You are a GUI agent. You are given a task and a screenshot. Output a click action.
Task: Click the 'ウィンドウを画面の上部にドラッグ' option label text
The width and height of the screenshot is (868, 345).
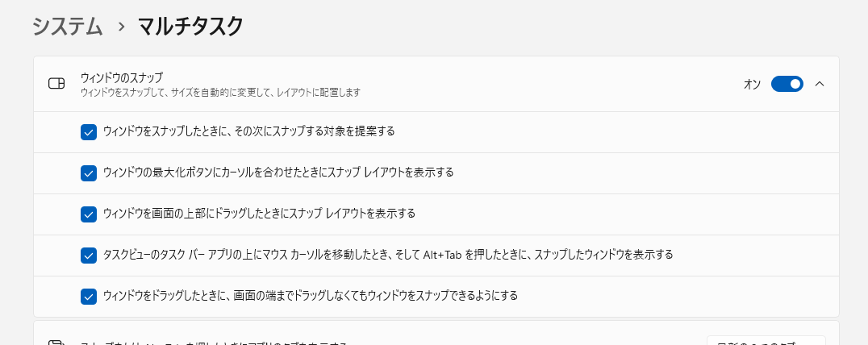pyautogui.click(x=259, y=214)
